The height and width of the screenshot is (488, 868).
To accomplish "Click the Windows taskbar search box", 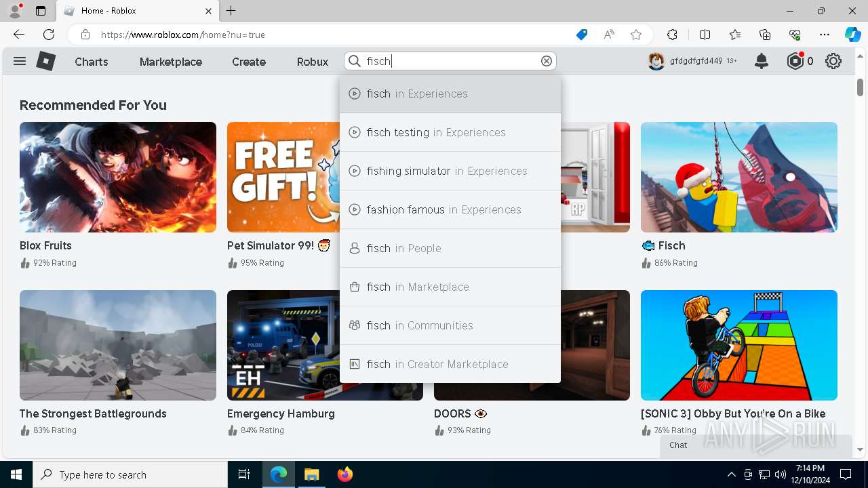I will coord(130,474).
